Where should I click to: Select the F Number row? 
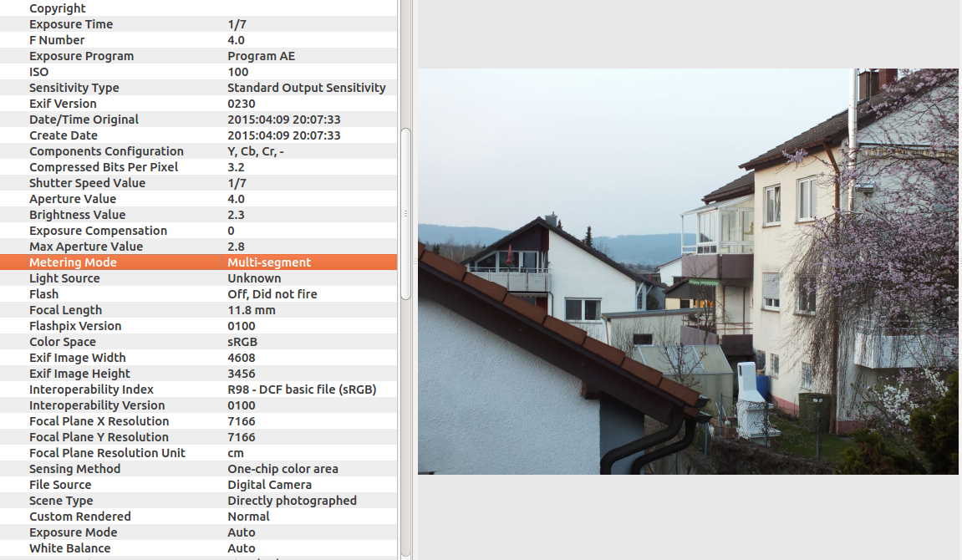pos(199,40)
